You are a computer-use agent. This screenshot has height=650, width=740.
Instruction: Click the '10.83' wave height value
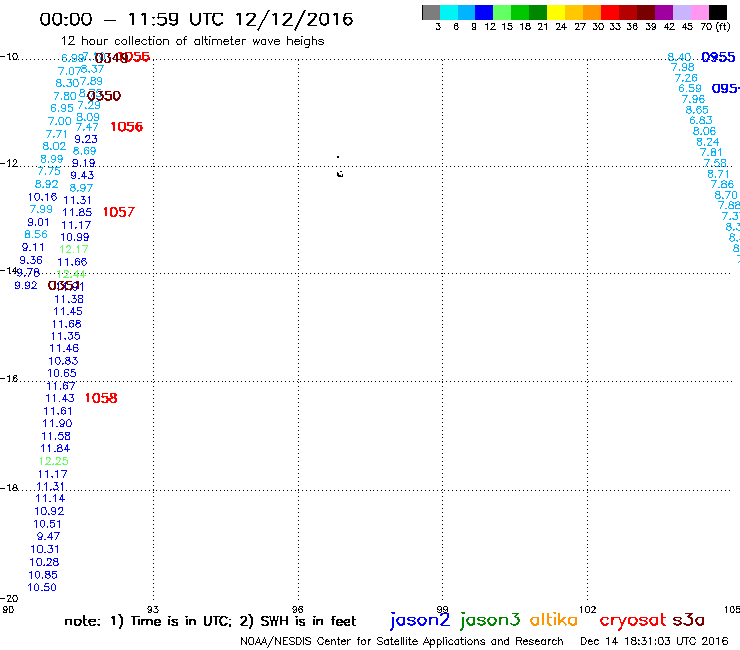click(x=63, y=361)
